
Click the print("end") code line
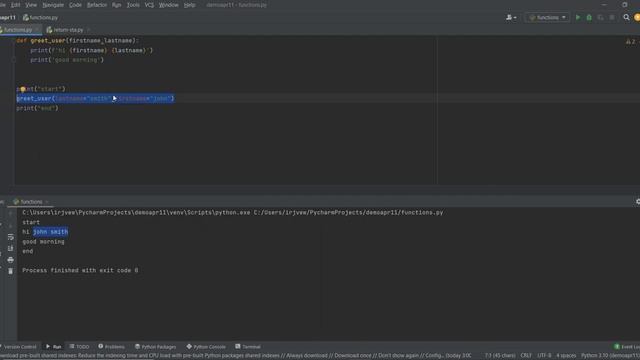37,108
